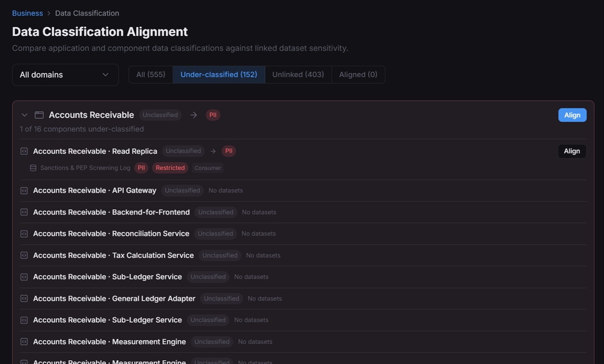
Task: Click the Backend-for-Frontend component code icon
Action: [x=24, y=212]
